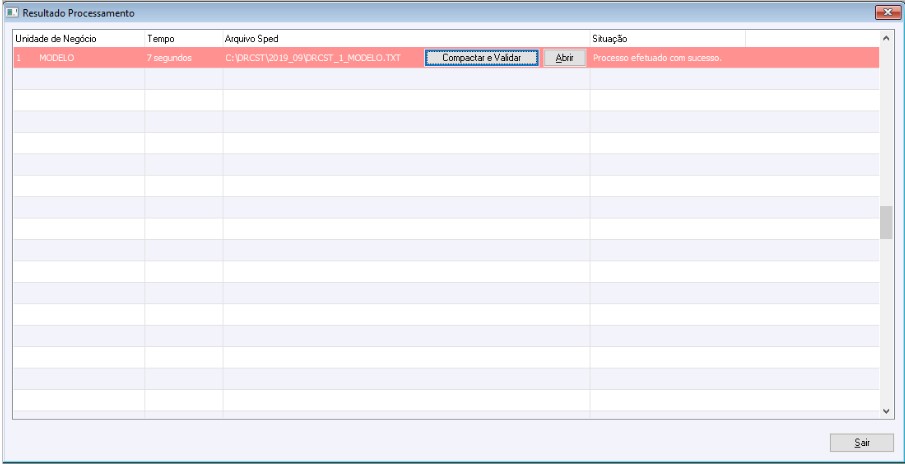Image resolution: width=905 pixels, height=464 pixels.
Task: Click the Compactar e Validar button
Action: (481, 58)
